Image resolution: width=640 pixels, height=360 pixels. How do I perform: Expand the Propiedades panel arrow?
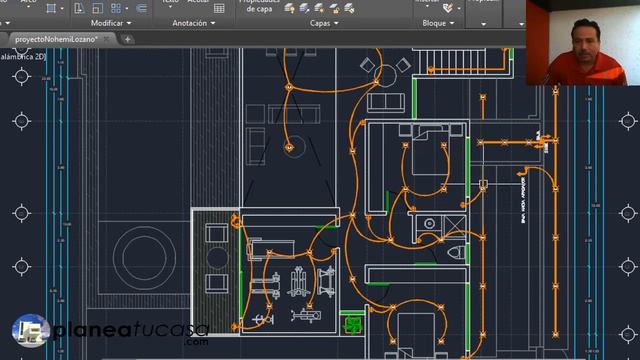[x=484, y=24]
